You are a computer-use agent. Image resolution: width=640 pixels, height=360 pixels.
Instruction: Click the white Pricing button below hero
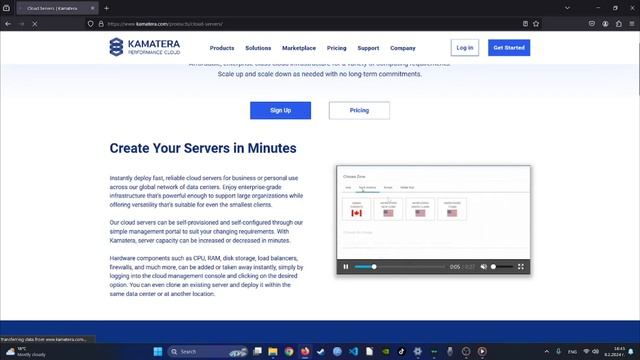[359, 110]
